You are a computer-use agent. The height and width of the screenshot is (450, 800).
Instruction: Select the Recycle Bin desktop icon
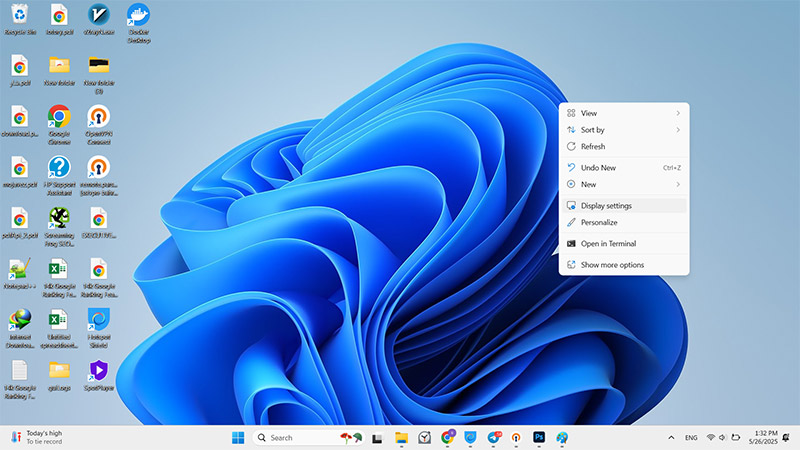(x=19, y=20)
